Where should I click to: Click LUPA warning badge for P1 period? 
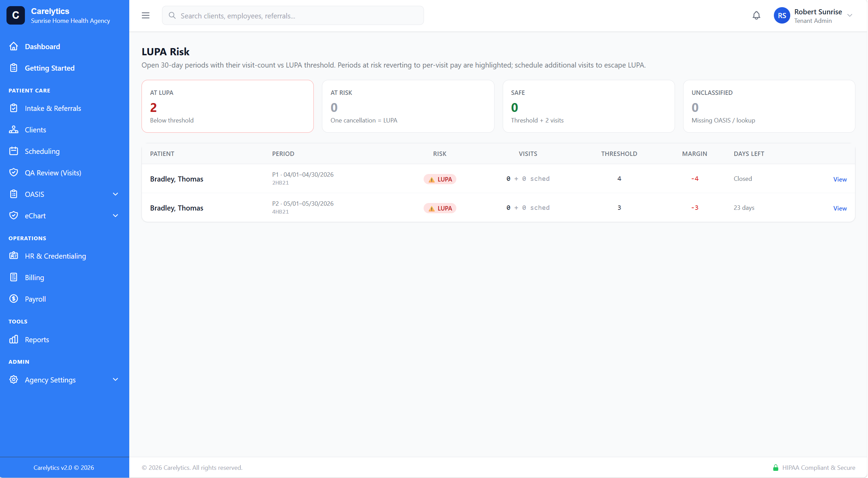[440, 179]
